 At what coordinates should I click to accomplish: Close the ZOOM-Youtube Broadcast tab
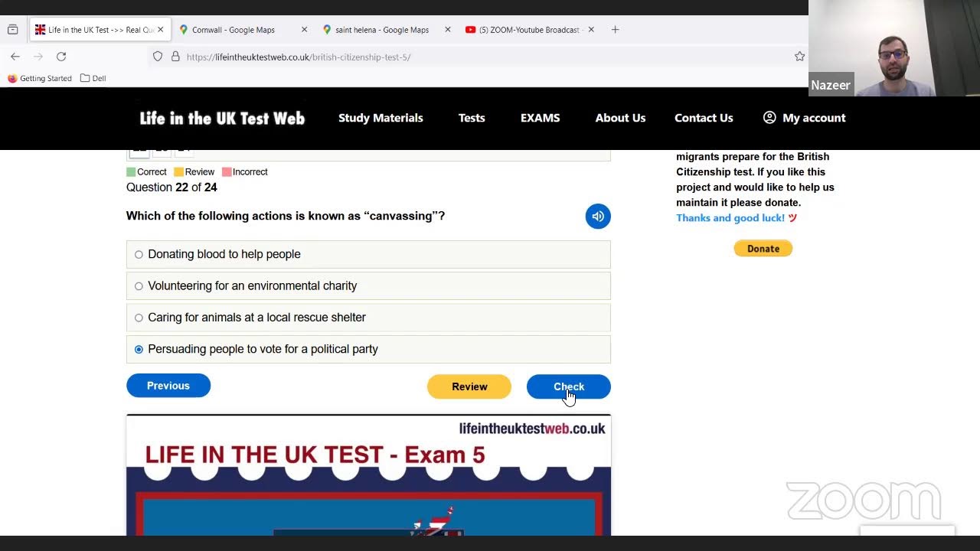(x=591, y=30)
